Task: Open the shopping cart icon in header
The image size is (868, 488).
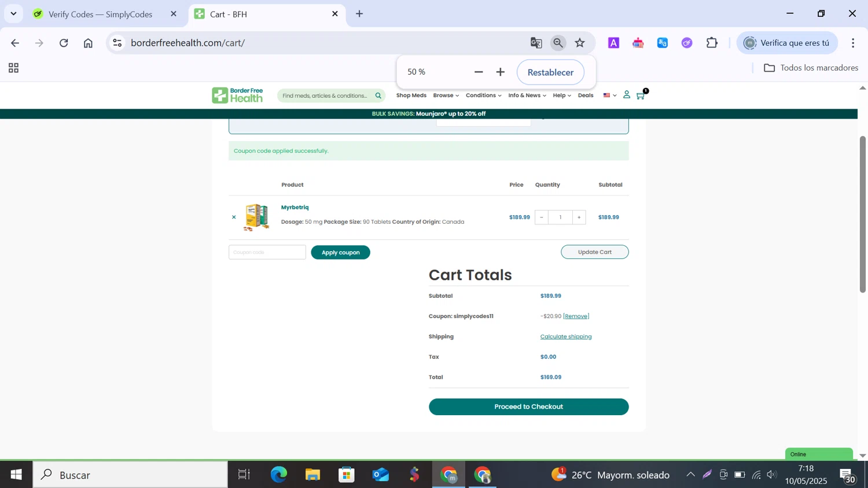Action: [x=641, y=95]
